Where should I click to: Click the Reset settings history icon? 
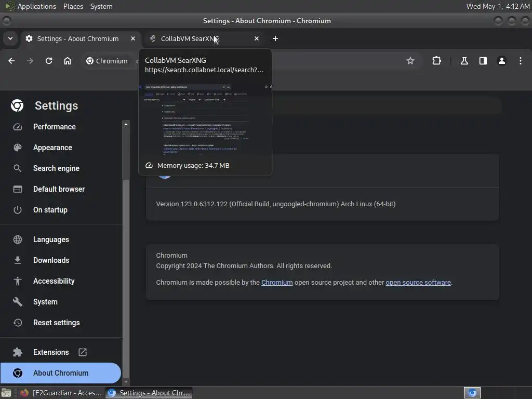(18, 322)
